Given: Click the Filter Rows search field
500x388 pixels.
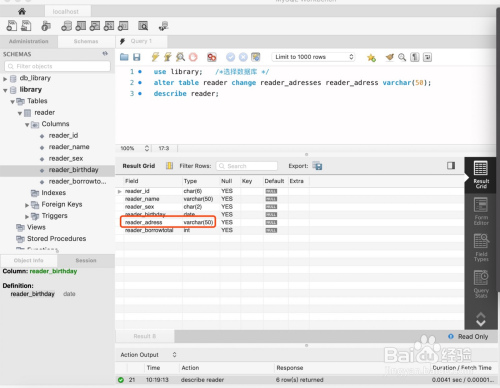Looking at the screenshot, I should [247, 166].
